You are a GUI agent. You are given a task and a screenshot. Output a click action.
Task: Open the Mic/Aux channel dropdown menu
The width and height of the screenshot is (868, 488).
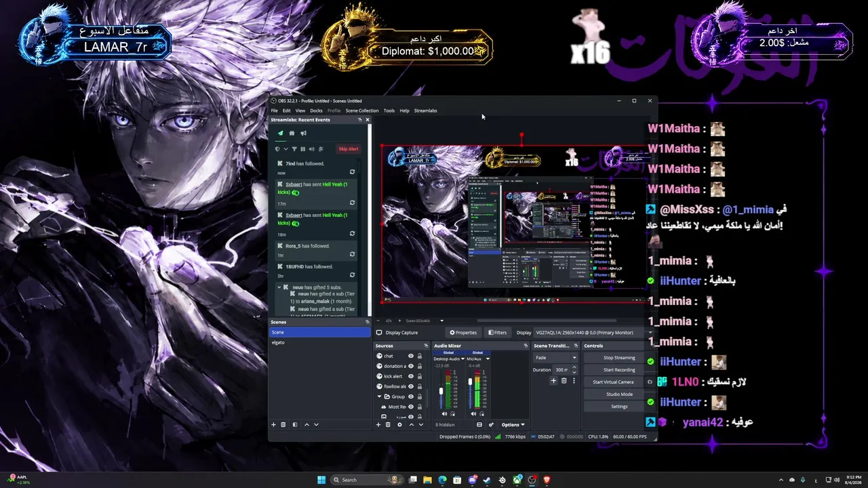488,359
